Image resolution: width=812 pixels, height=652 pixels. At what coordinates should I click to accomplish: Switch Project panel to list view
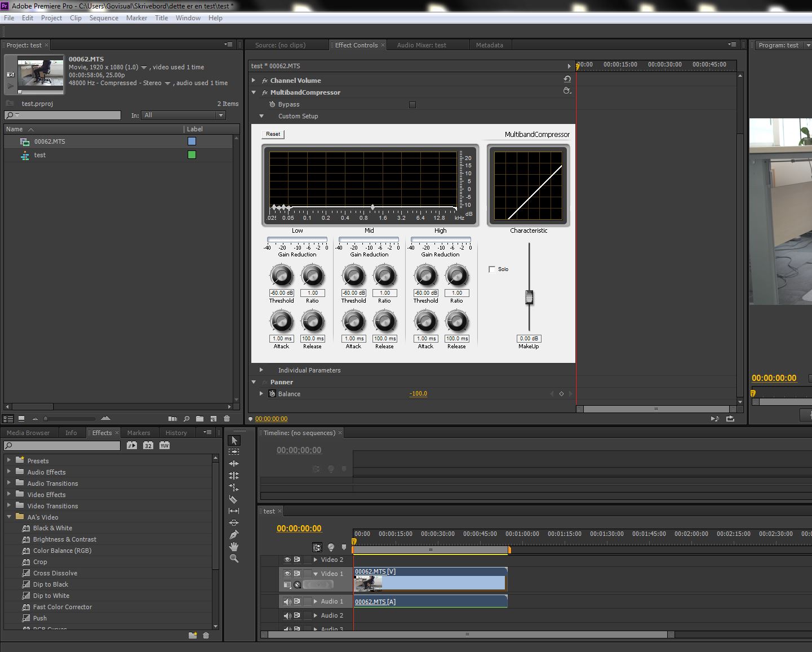(8, 419)
